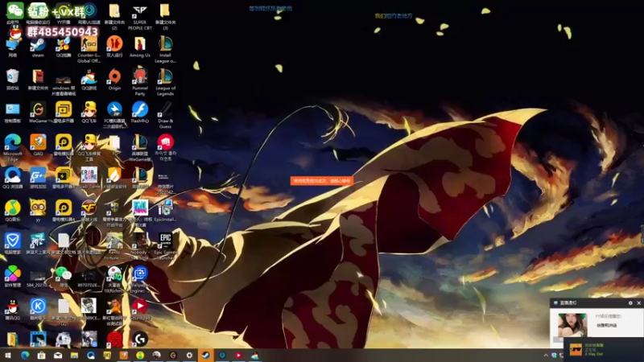644x362 pixels.
Task: Open the Logitech G HUB shortcut
Action: pos(139,339)
